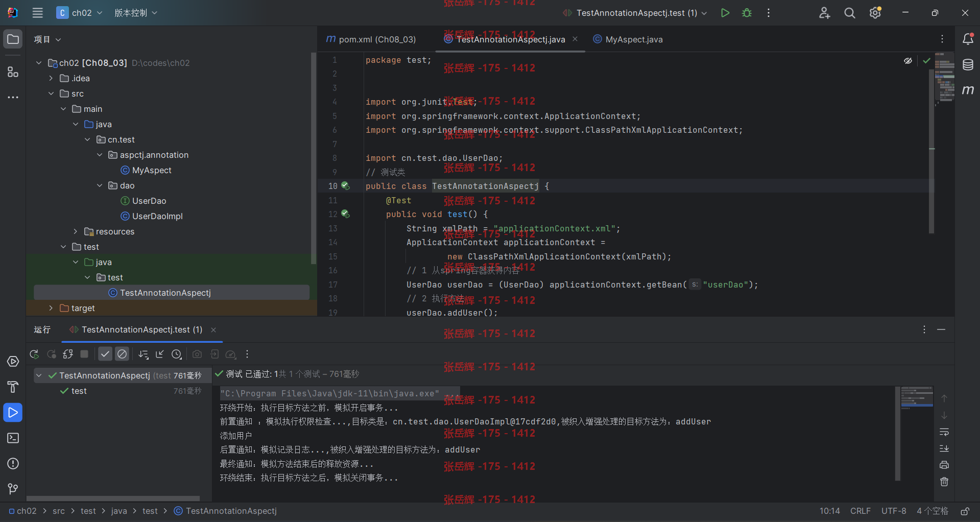Expand the resources folder
Screen dimensions: 980x522
(76, 231)
